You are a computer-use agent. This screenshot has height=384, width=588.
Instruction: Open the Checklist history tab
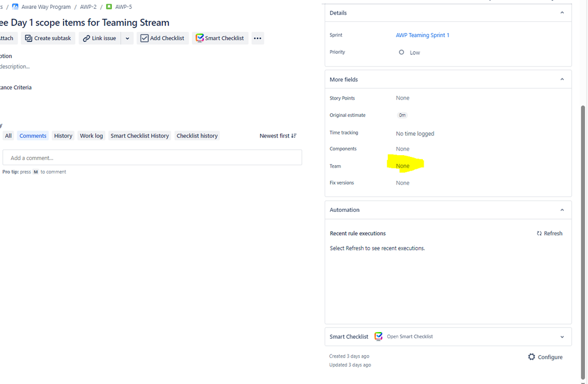pyautogui.click(x=197, y=136)
